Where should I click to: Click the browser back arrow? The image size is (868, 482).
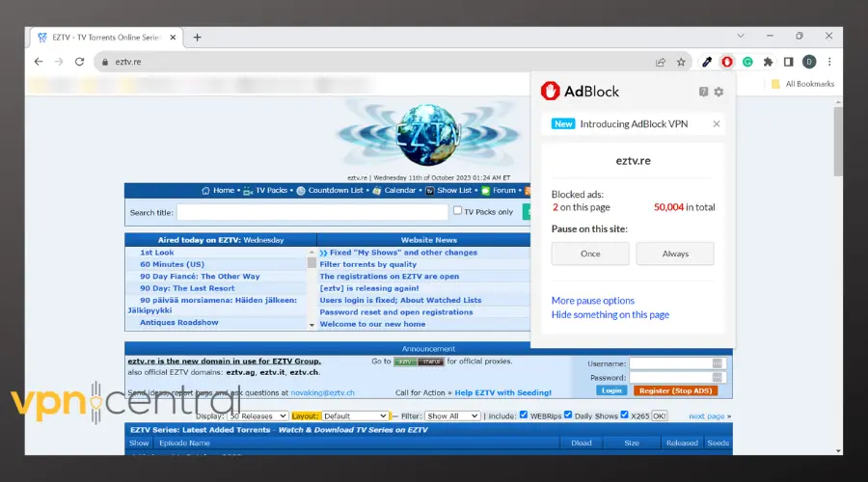pyautogui.click(x=39, y=62)
